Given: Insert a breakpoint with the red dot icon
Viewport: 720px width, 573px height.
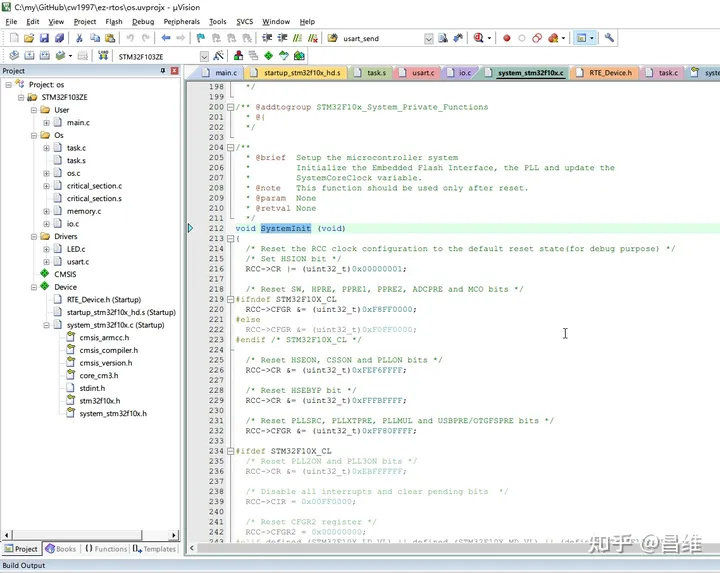Looking at the screenshot, I should coord(506,38).
